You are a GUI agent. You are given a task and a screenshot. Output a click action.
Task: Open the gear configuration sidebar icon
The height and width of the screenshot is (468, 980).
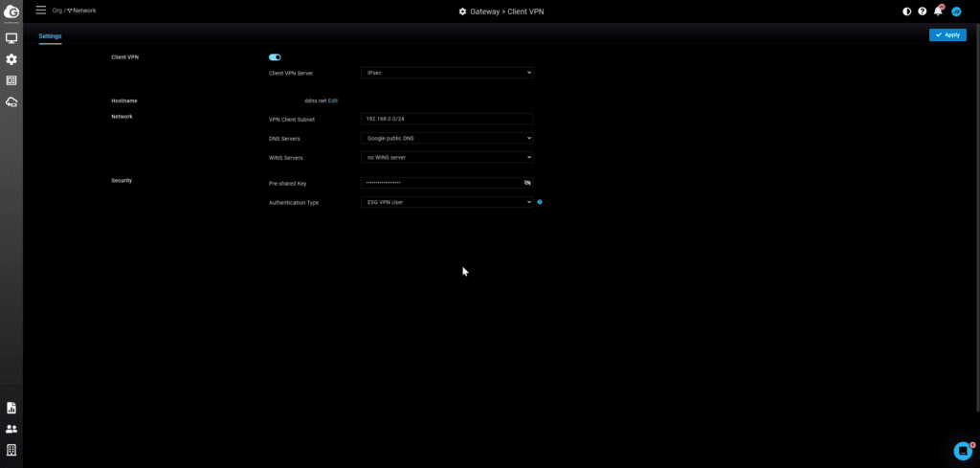click(x=11, y=59)
